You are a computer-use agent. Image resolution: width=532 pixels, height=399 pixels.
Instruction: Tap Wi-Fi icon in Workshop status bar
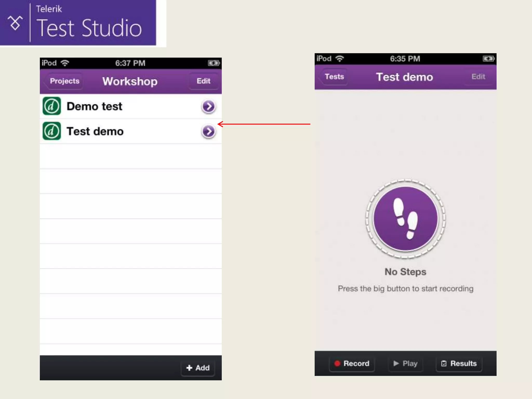(x=65, y=63)
